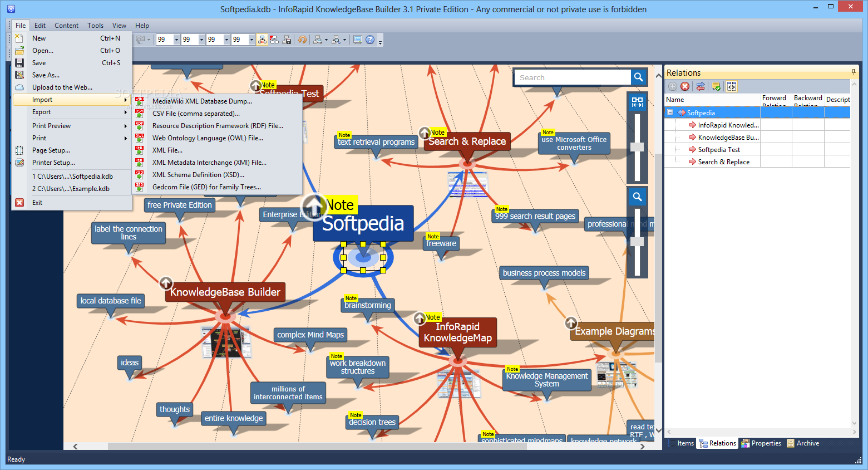Click the print diagram toolbar icon
Image resolution: width=868 pixels, height=470 pixels.
click(318, 40)
